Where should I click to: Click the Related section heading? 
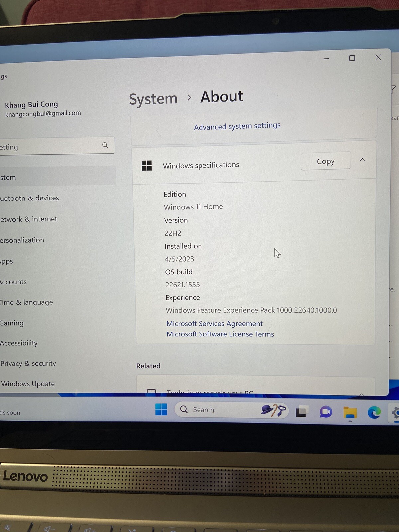coord(148,366)
